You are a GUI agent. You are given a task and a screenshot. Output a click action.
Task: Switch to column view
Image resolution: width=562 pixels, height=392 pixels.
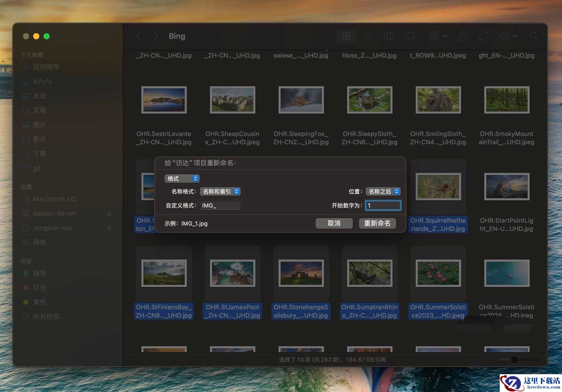(x=389, y=36)
